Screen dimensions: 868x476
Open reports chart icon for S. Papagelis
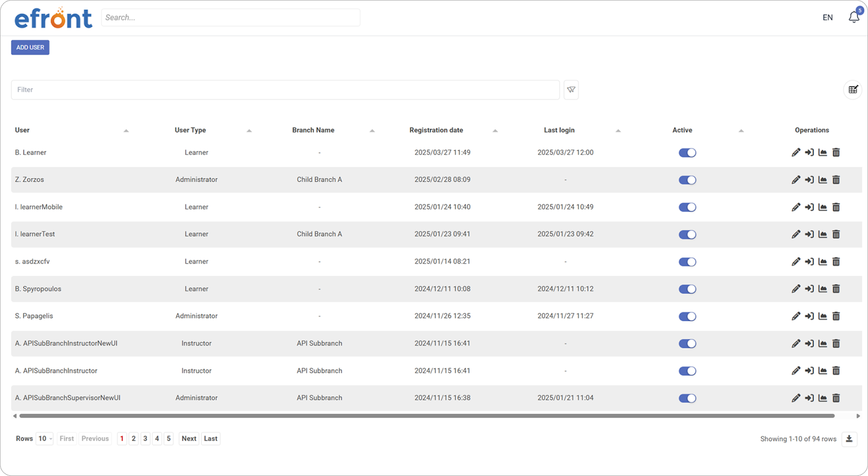822,316
